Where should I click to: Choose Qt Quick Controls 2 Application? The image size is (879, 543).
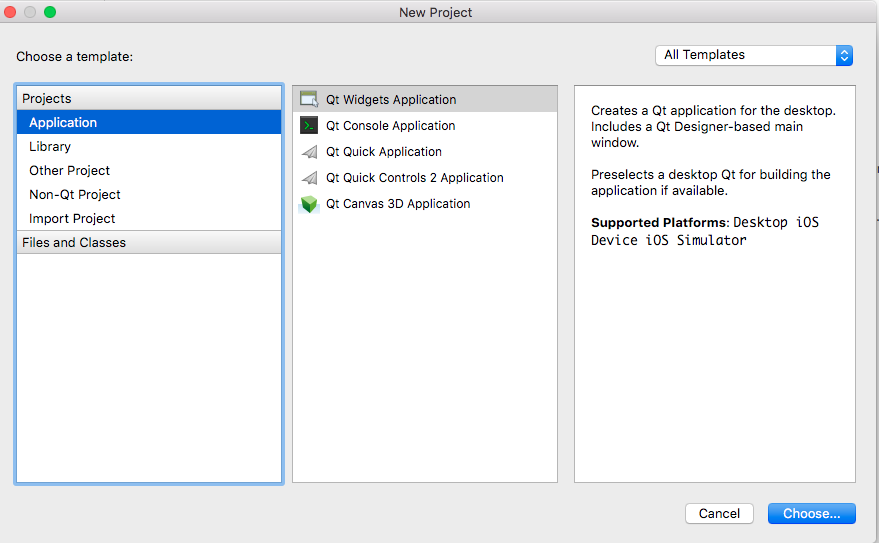tap(425, 178)
